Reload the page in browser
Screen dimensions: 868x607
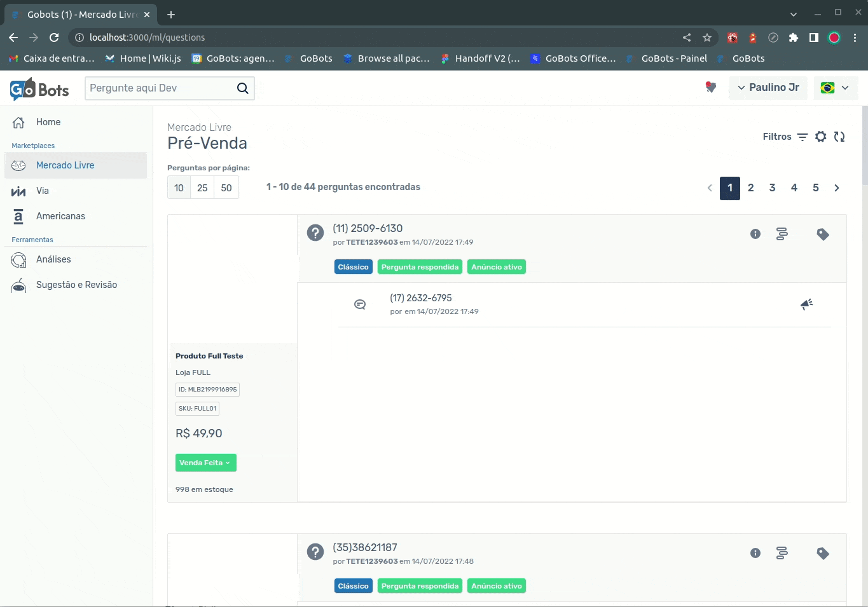54,38
